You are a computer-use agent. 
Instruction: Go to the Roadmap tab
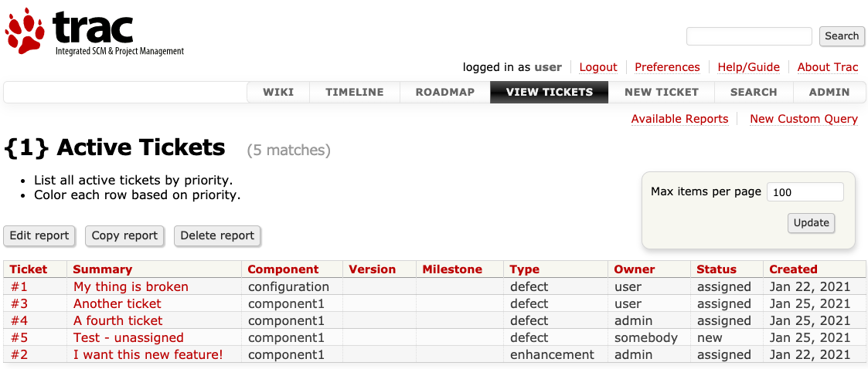click(x=444, y=92)
